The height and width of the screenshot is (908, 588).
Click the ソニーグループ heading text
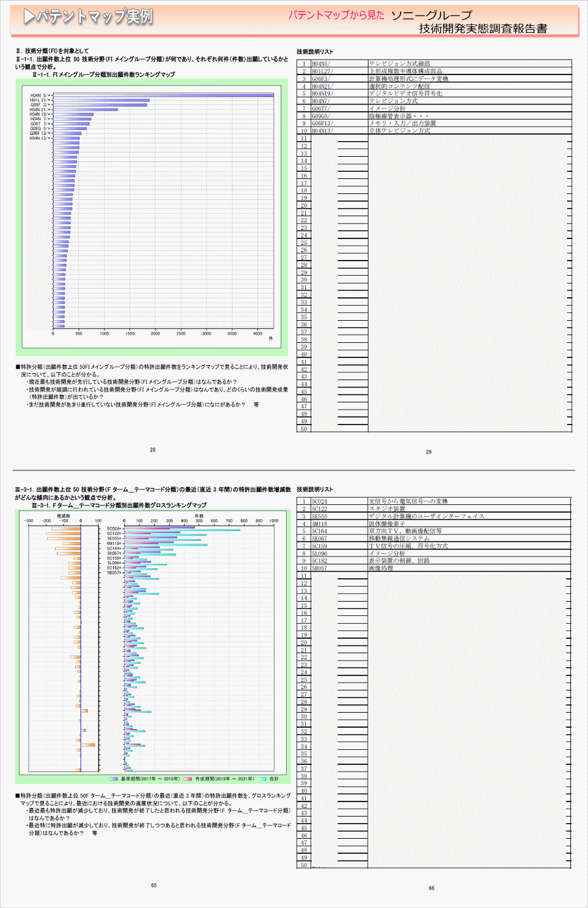[x=431, y=15]
